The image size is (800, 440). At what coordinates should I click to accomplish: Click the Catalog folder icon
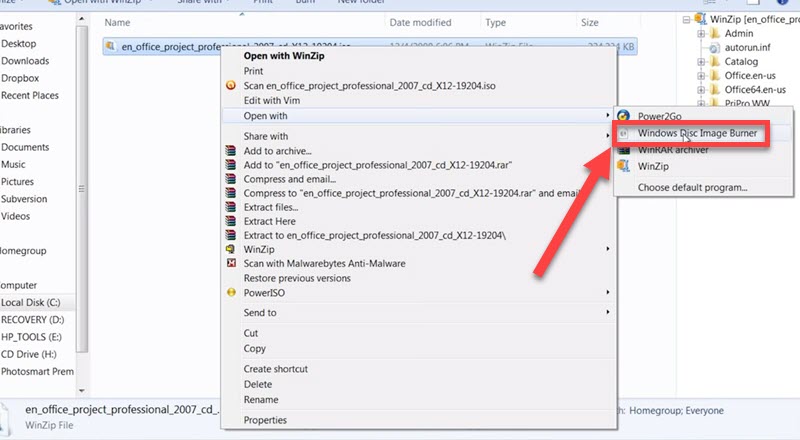pyautogui.click(x=715, y=61)
